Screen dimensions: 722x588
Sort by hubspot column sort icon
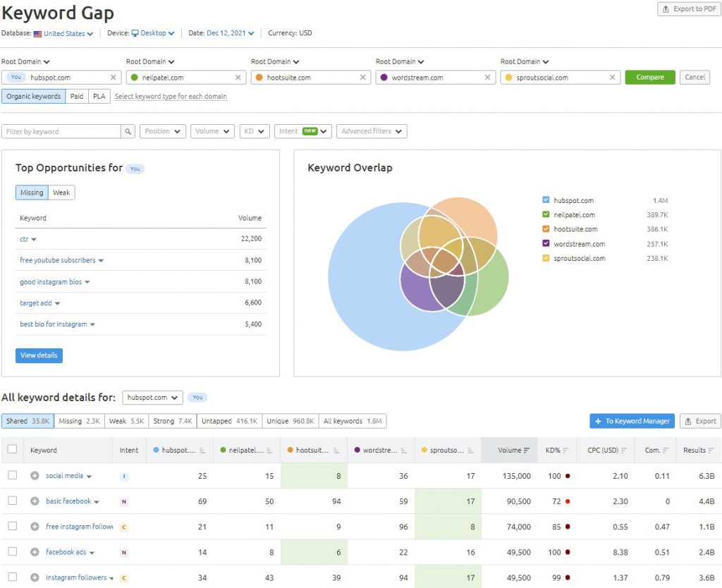(x=202, y=451)
